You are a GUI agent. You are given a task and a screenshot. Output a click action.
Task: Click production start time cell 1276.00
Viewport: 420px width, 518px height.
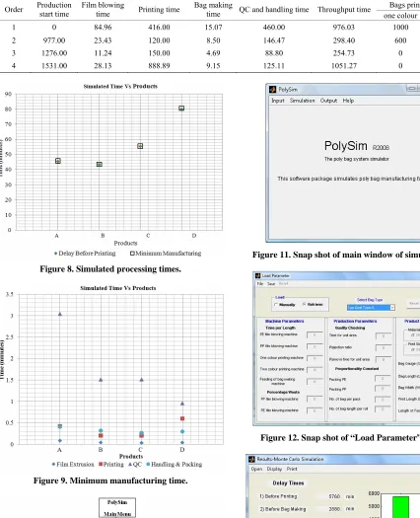click(x=54, y=53)
